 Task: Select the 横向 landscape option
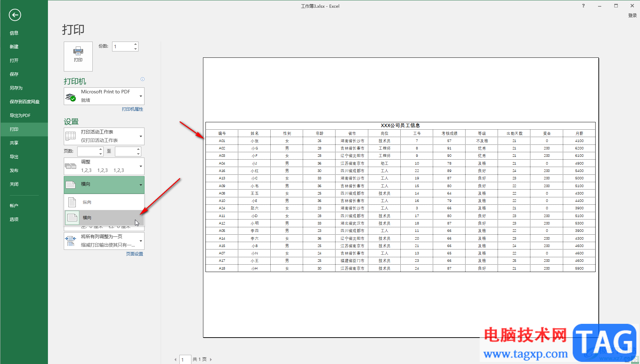(104, 217)
